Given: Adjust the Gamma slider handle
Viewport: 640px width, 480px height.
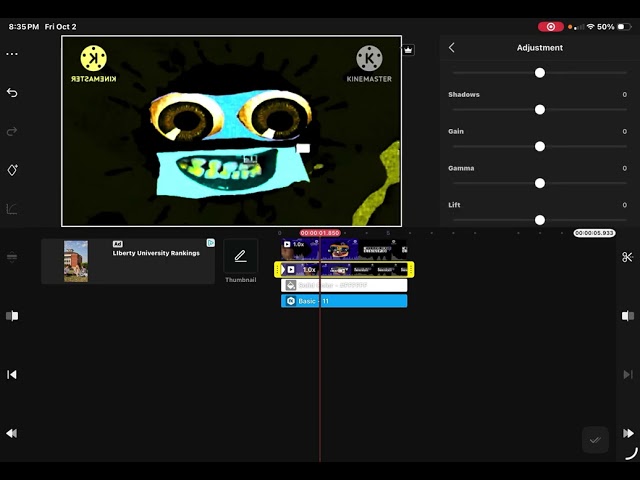Looking at the screenshot, I should click(x=540, y=183).
